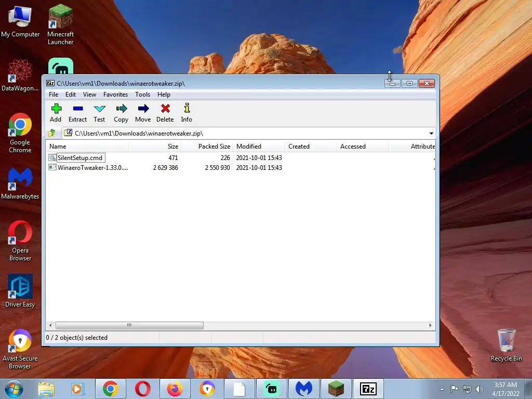
Task: Open My Computer desktop icon
Action: 20,21
